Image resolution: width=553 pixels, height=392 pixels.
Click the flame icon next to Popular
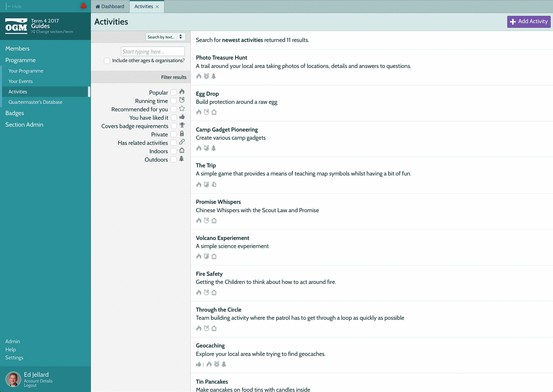[x=182, y=92]
